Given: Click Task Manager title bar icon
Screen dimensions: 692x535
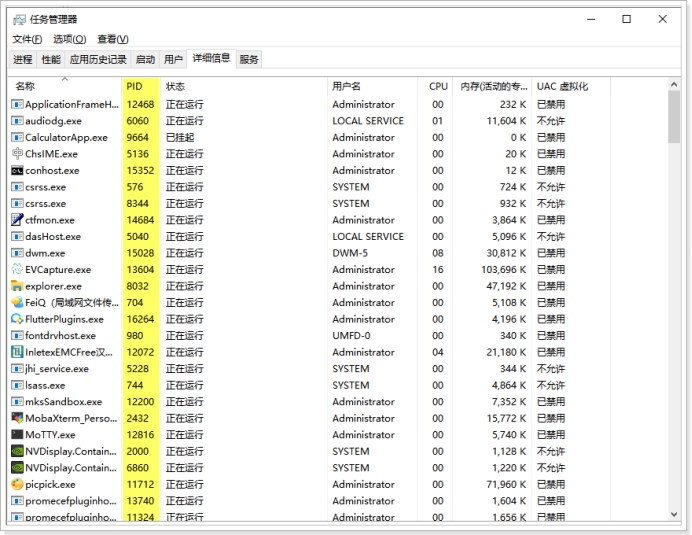Looking at the screenshot, I should (x=19, y=19).
